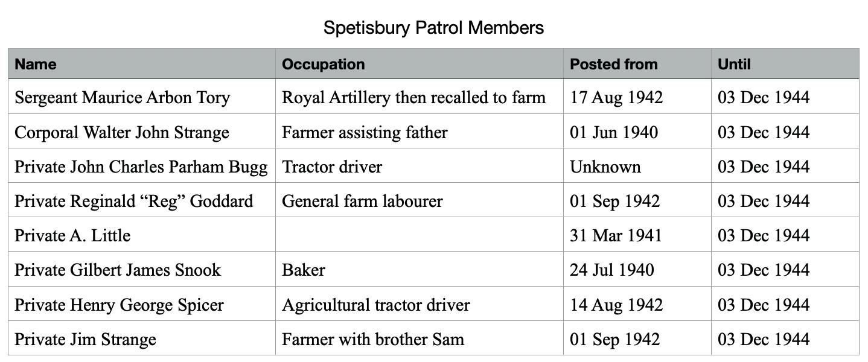Select the Sergeant Maurice Arbon Tory cell
The height and width of the screenshot is (362, 868).
pyautogui.click(x=122, y=97)
